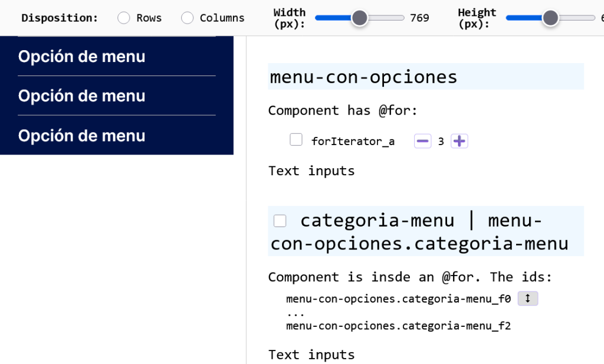This screenshot has height=364, width=604.
Task: Adjust the Width (px) slider handle
Action: (x=359, y=18)
